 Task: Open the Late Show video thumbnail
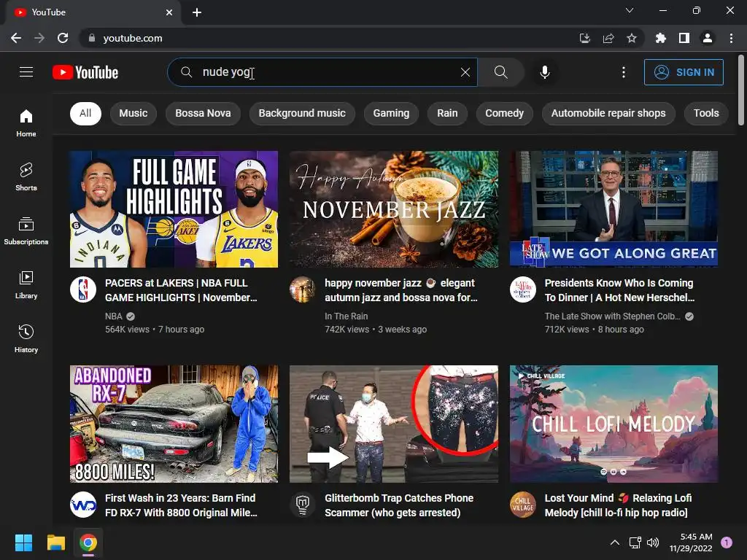coord(614,209)
